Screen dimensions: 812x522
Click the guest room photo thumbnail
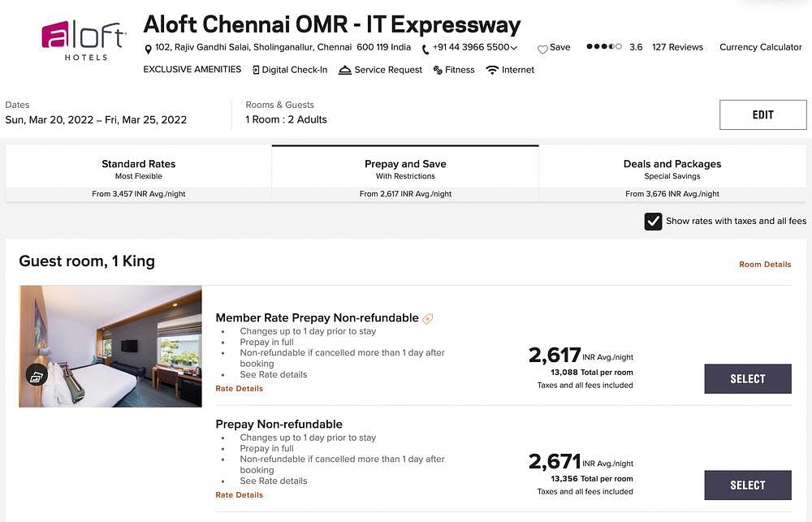[x=110, y=346]
